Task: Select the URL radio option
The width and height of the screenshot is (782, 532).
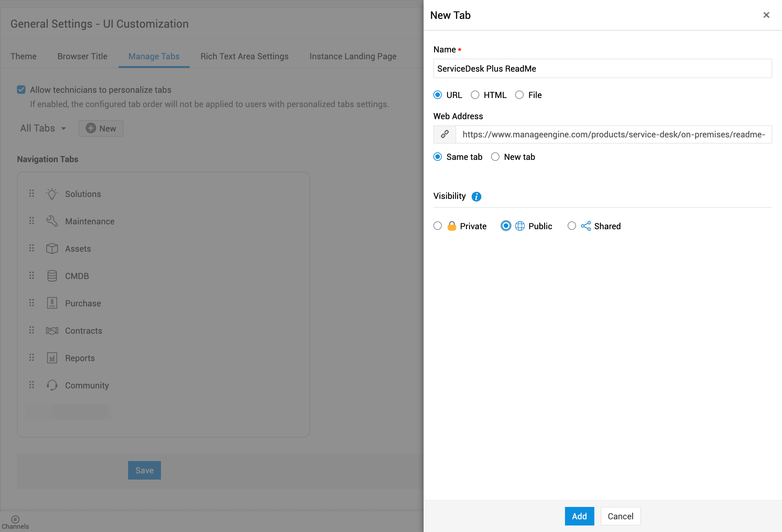Action: point(438,95)
